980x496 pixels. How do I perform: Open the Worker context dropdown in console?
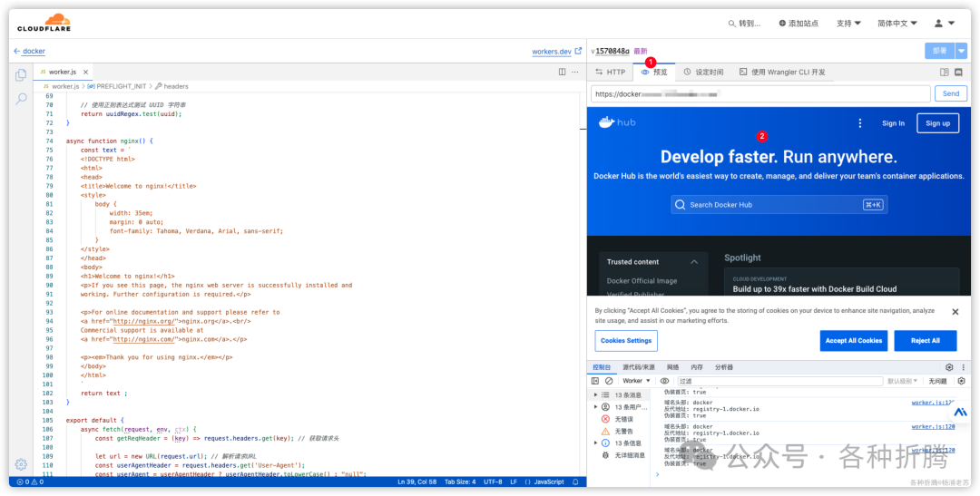pyautogui.click(x=636, y=381)
